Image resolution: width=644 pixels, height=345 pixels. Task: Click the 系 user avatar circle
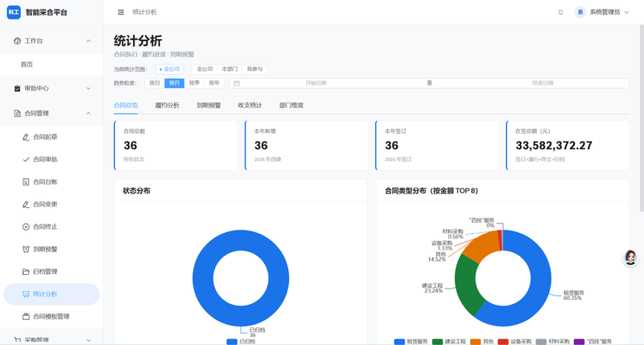(x=580, y=12)
